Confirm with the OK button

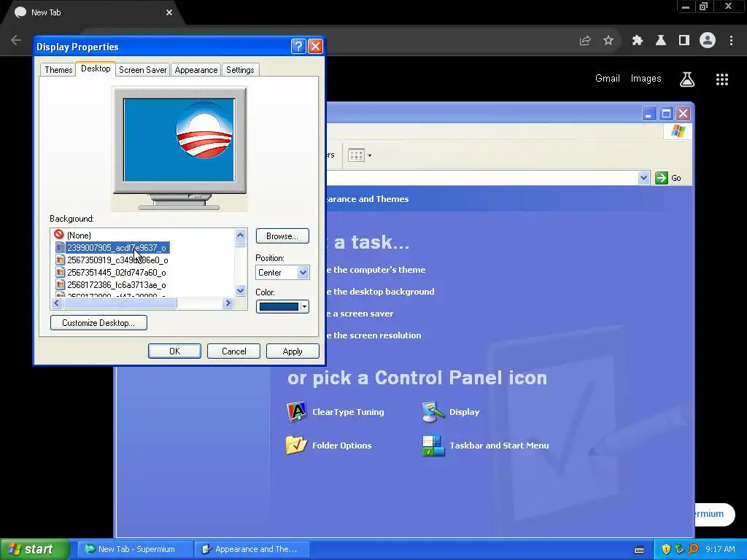coord(174,351)
